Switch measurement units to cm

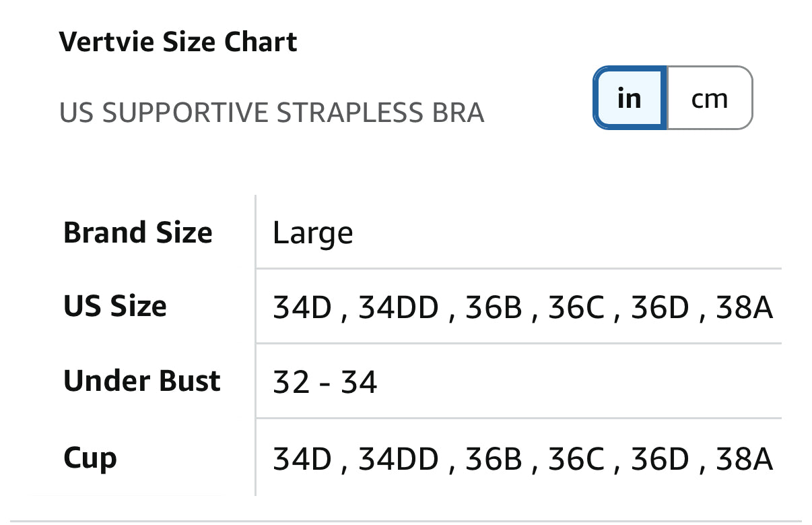(710, 98)
